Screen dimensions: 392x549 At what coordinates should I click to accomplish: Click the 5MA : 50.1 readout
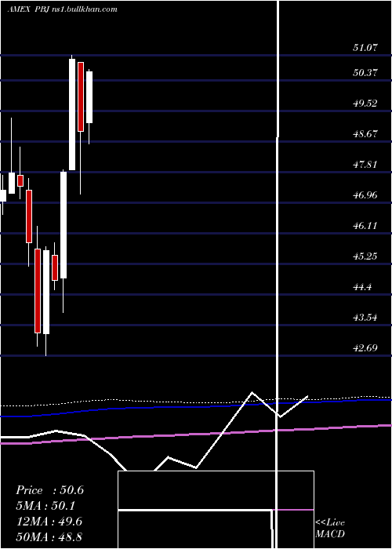tap(45, 506)
